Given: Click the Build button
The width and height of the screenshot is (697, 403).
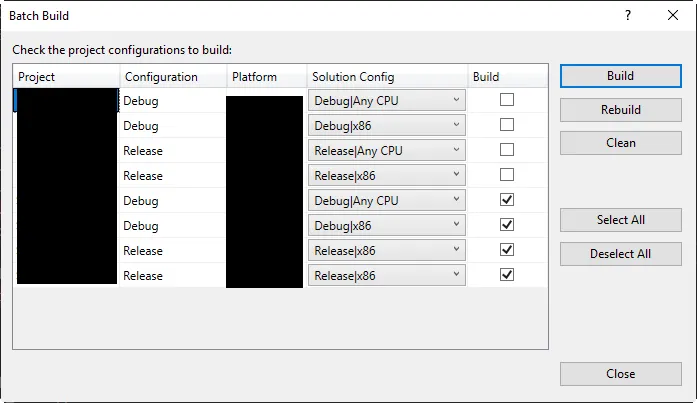Looking at the screenshot, I should 620,76.
